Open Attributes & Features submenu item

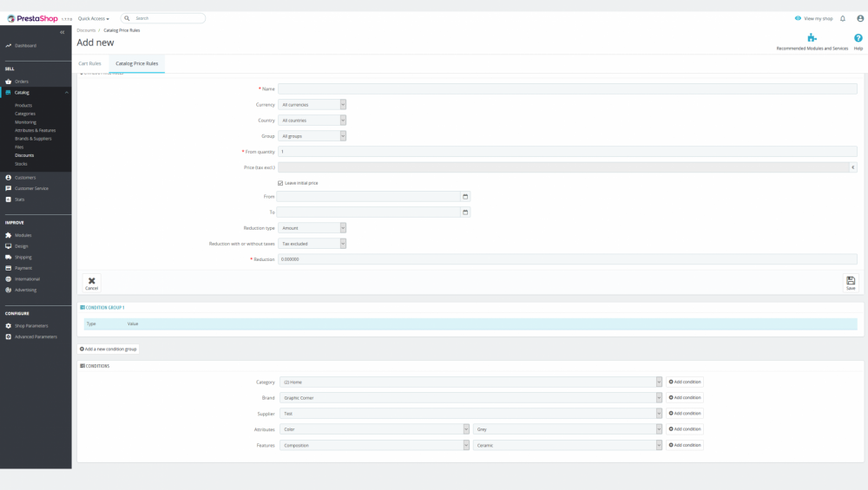click(x=35, y=130)
